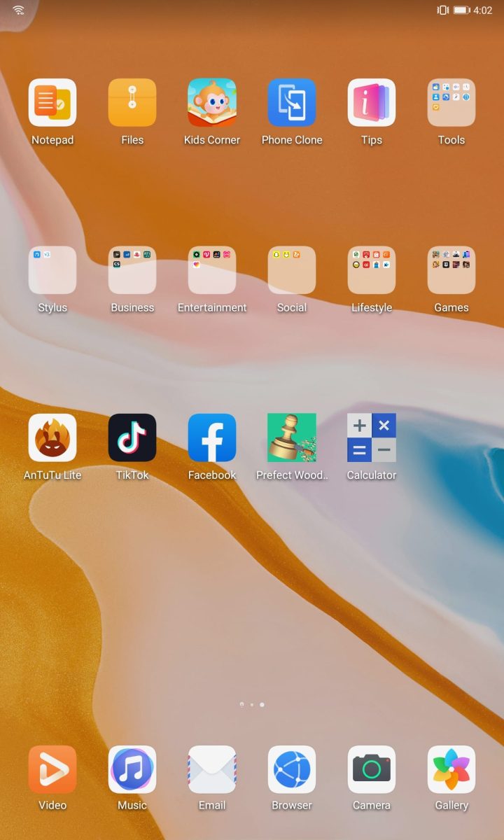Open Kids Corner app
The height and width of the screenshot is (840, 504).
(x=212, y=103)
